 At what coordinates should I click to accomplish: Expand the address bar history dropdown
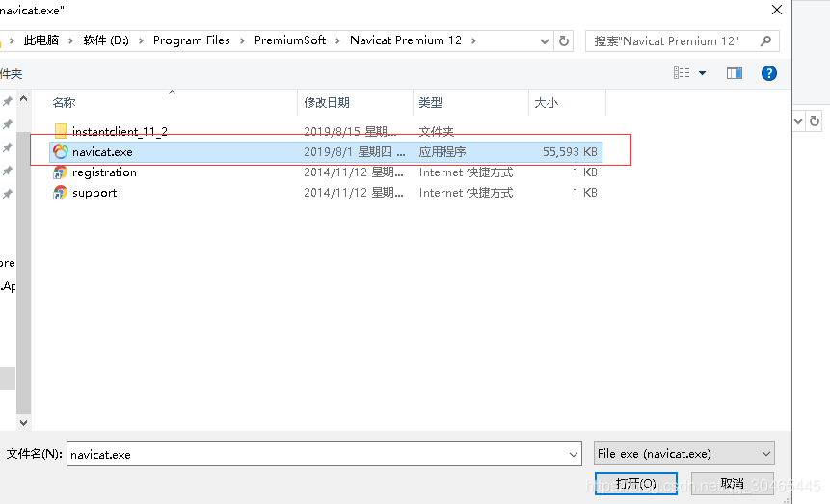click(x=544, y=40)
